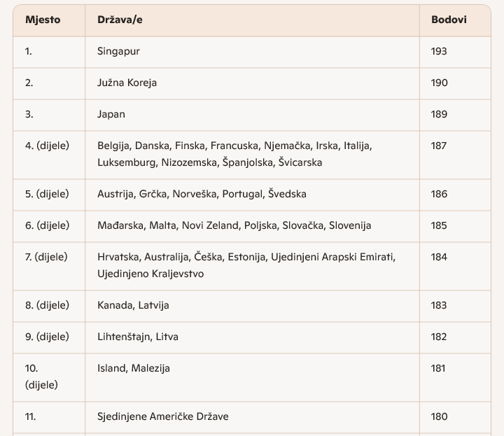Click the Država/e column header
This screenshot has width=504, height=436.
(x=120, y=20)
